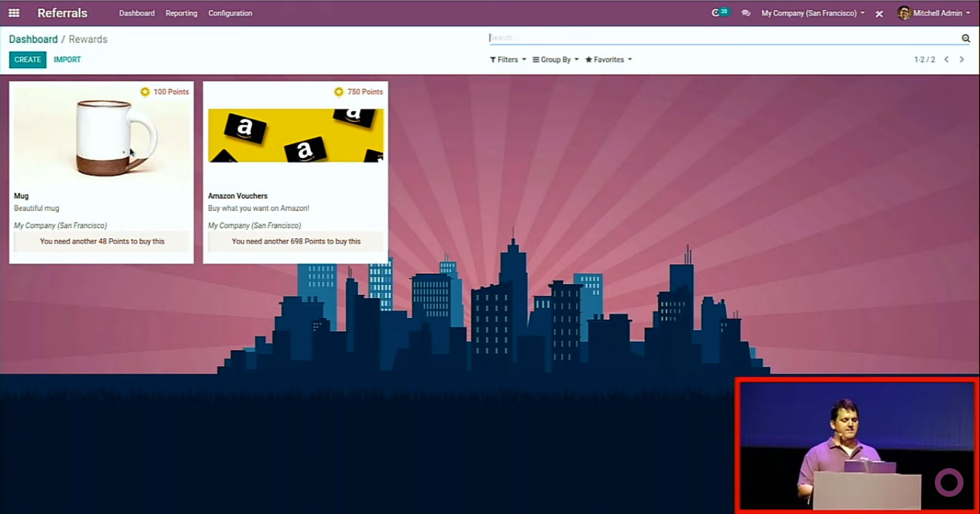
Task: Go to previous page arrow in pager
Action: (x=946, y=60)
